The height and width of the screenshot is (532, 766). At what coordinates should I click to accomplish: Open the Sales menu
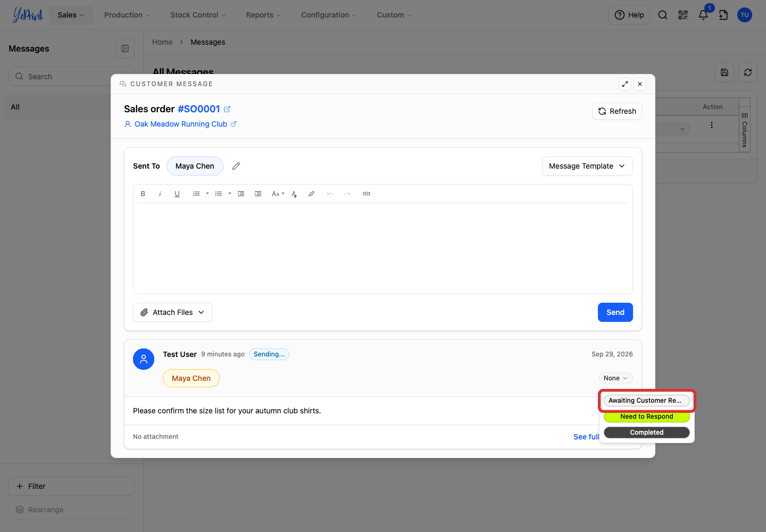click(71, 15)
